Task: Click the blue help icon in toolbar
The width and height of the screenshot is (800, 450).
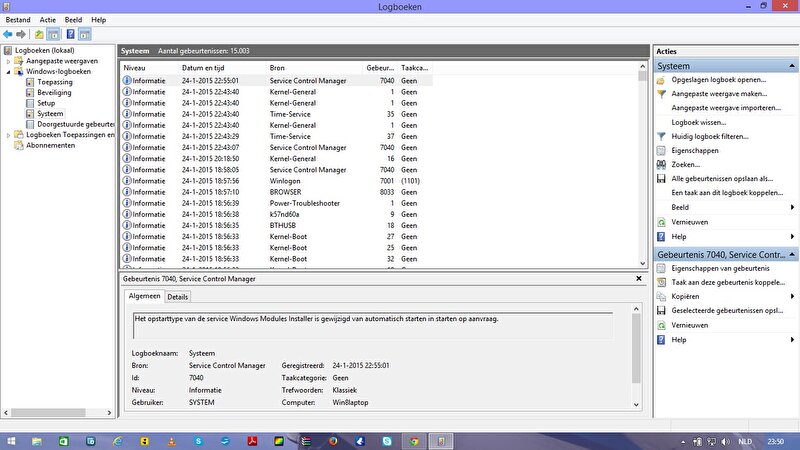Action: (69, 34)
